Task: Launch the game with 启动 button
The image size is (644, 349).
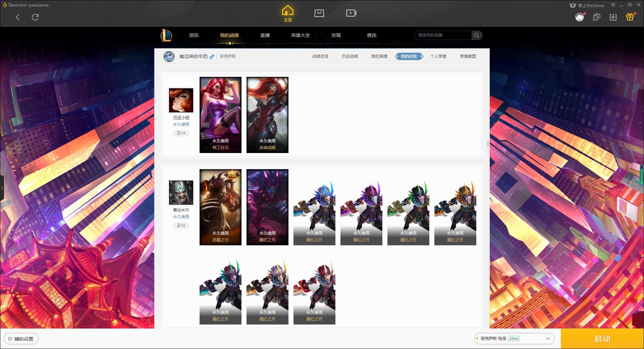Action: coord(602,339)
